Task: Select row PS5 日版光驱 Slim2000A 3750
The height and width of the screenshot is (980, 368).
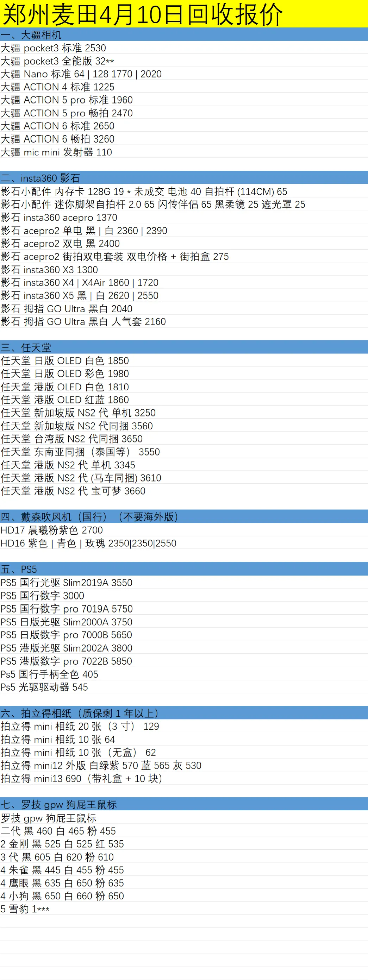Action: pyautogui.click(x=184, y=622)
